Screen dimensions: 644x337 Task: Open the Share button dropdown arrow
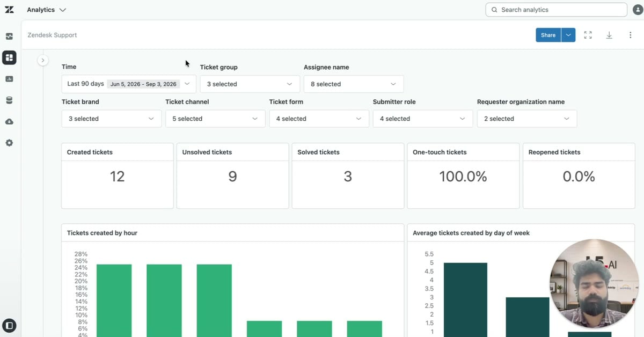coord(568,35)
